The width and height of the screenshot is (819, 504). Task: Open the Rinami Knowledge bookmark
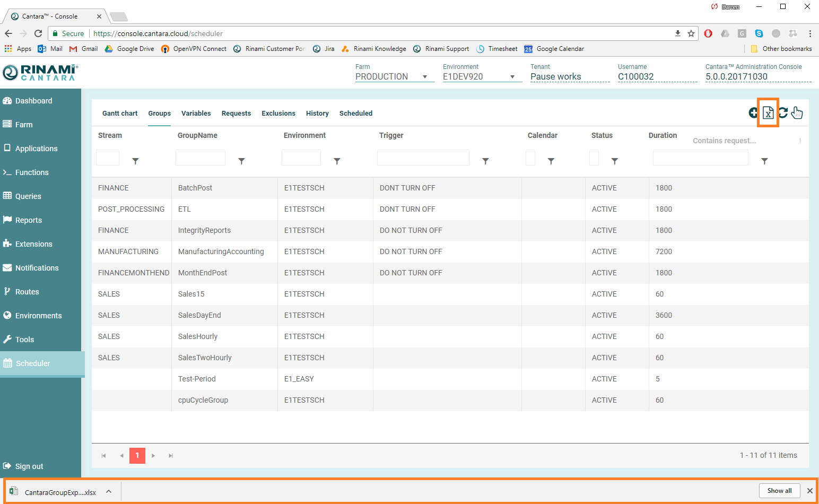[379, 49]
